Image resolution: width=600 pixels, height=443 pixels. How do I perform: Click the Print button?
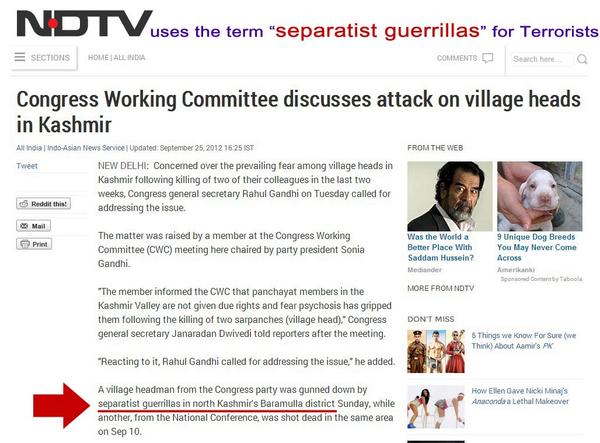34,244
